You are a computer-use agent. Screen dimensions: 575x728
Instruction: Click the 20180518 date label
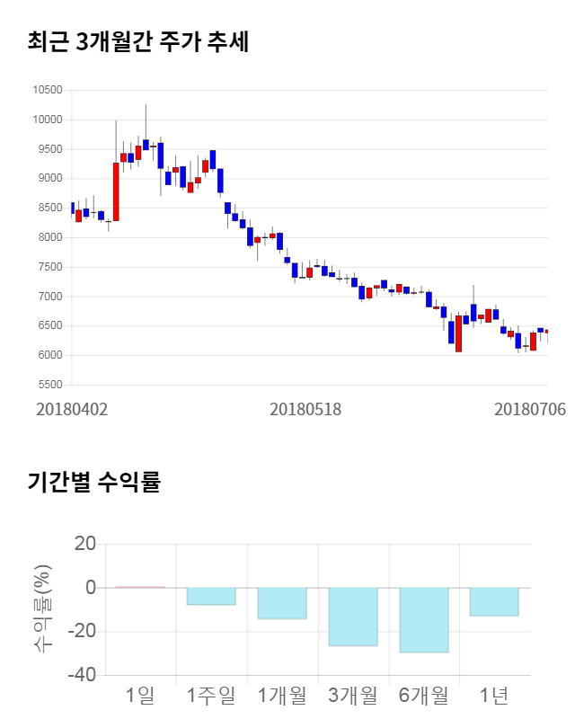point(305,409)
